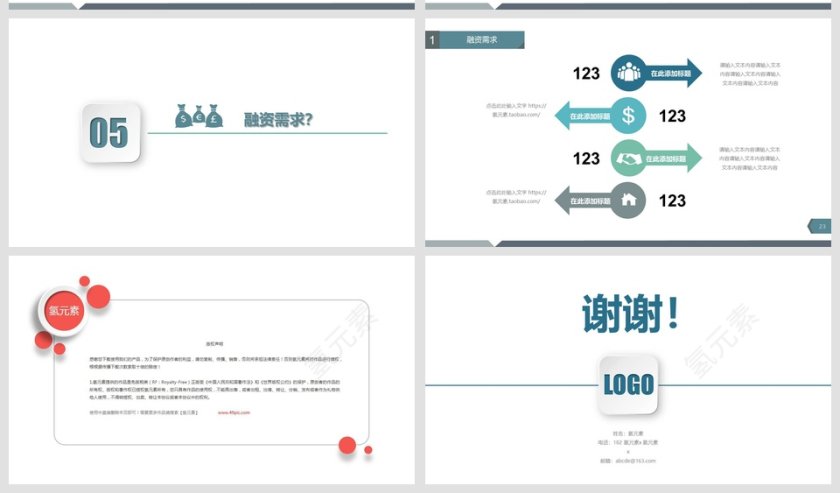840x493 pixels.
Task: Select the copyright statement heading
Action: 214,343
